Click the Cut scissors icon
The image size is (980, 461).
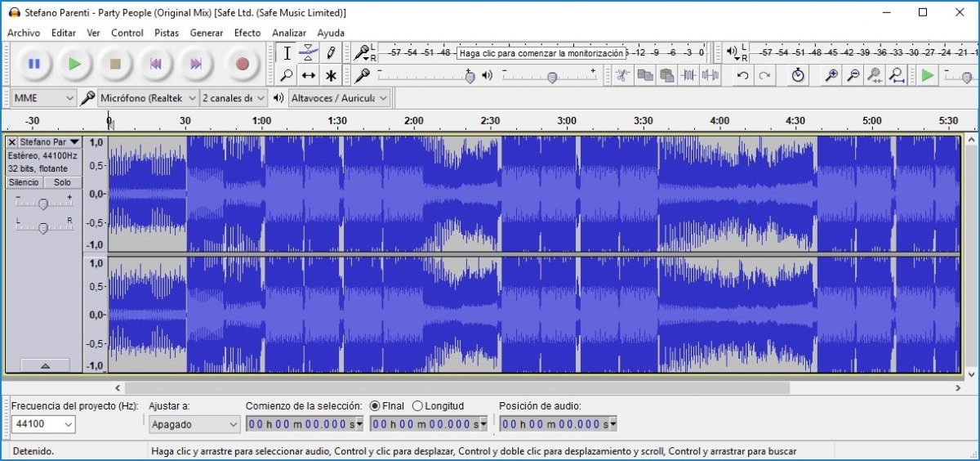621,75
